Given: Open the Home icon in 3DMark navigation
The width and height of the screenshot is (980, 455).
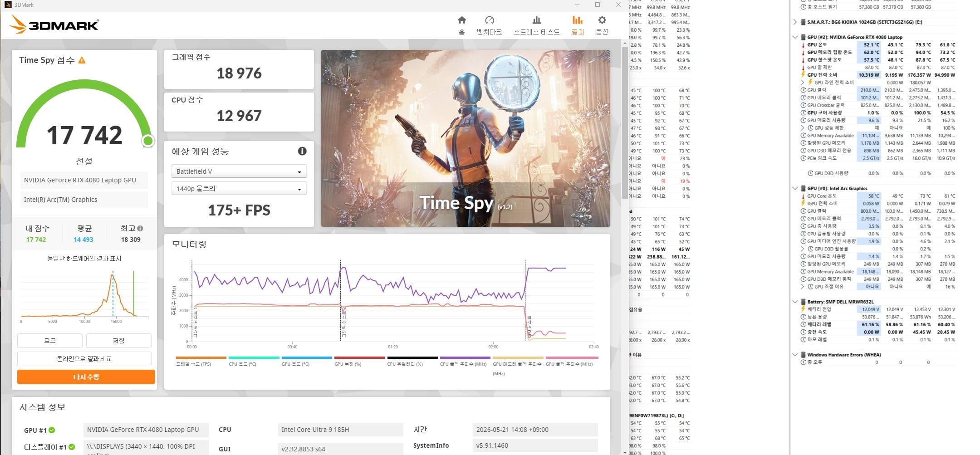Looking at the screenshot, I should tap(462, 20).
